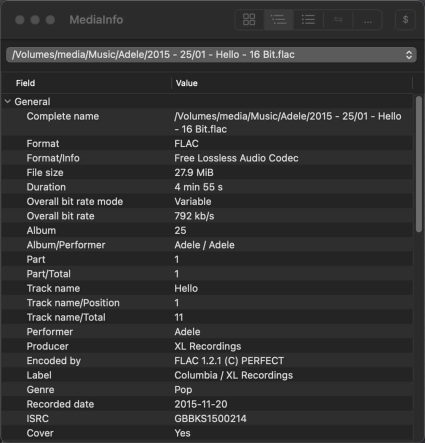Click 'FLAC 1.2.1 (C) PERFECT' value
Screen dimensions: 425x443
pos(229,361)
